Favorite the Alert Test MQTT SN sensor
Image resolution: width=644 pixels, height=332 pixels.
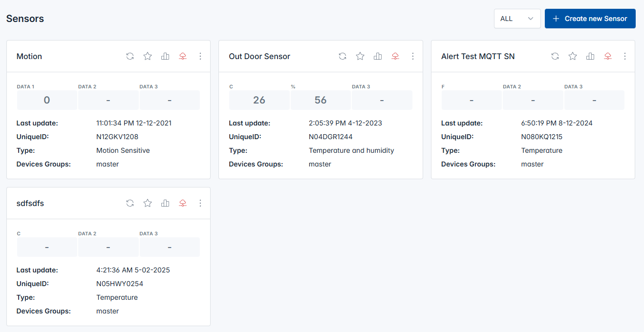coord(573,56)
